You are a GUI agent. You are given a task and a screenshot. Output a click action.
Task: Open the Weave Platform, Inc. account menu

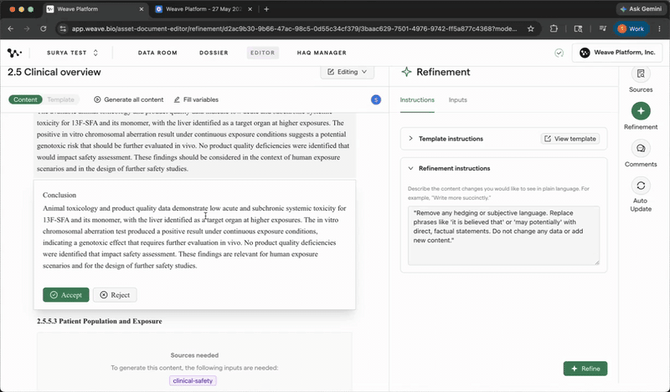point(617,53)
